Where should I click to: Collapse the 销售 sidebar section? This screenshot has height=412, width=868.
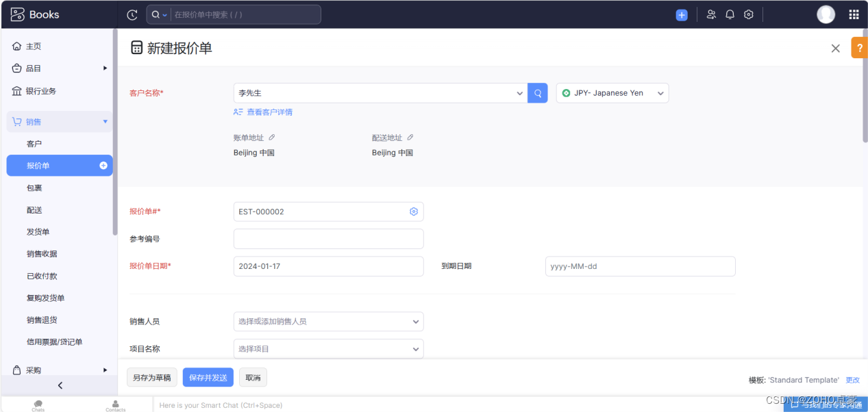(x=105, y=122)
